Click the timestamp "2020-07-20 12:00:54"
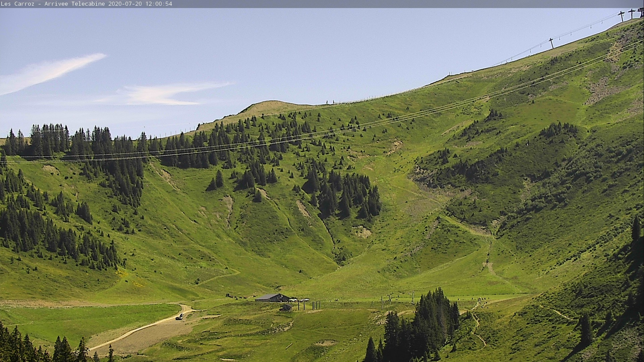The image size is (644, 362). pyautogui.click(x=140, y=4)
